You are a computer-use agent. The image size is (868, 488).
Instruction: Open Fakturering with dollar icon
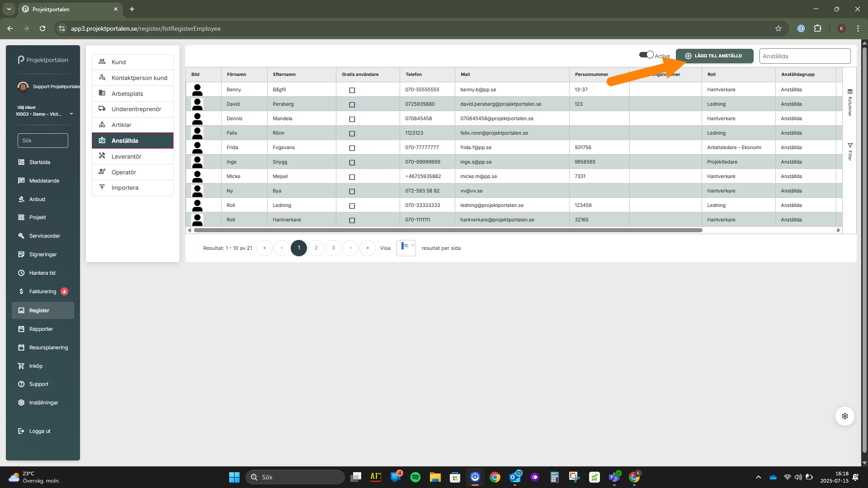pyautogui.click(x=21, y=291)
